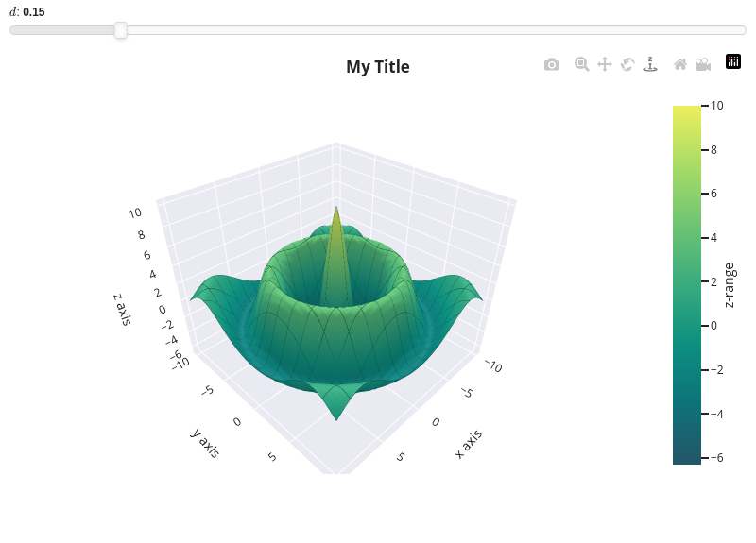Select the Zoom magnifier tool
The width and height of the screenshot is (756, 543).
(x=581, y=64)
